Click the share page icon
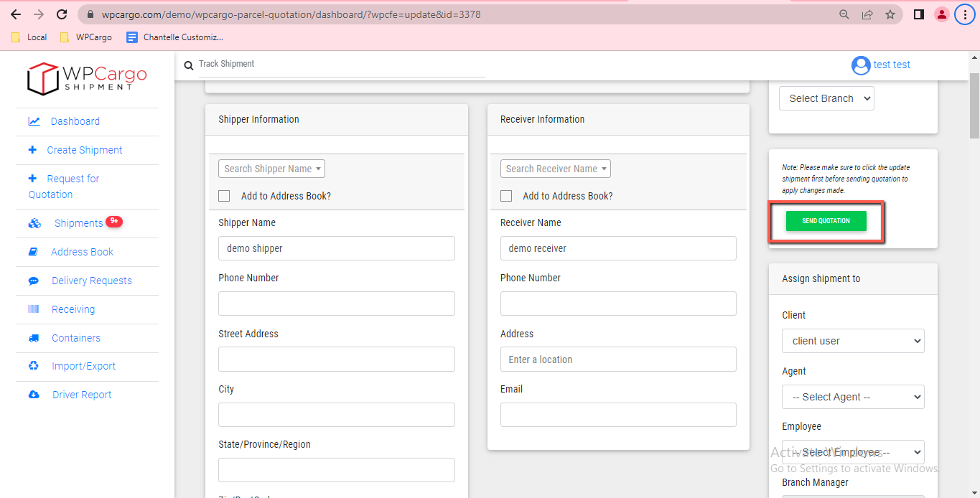 tap(867, 14)
